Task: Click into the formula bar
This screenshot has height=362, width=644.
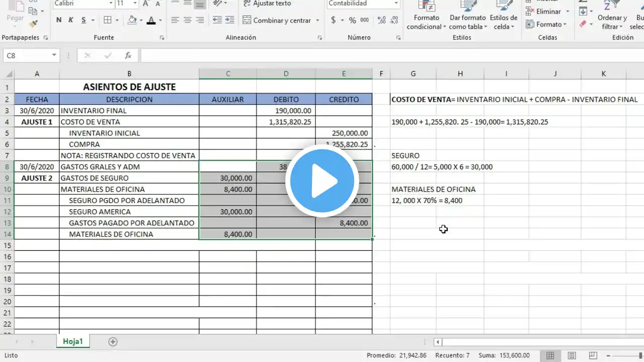Action: pyautogui.click(x=391, y=55)
